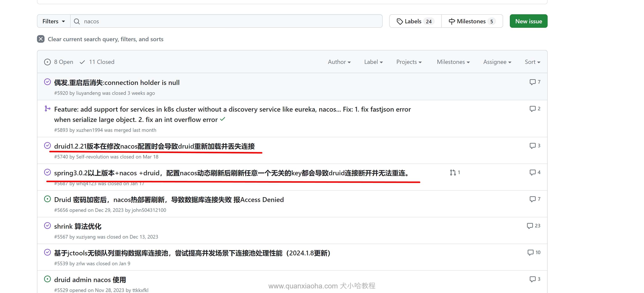Viewport: 644px width, 293px height.
Task: Click comment icon on issue #5920
Action: coord(532,82)
